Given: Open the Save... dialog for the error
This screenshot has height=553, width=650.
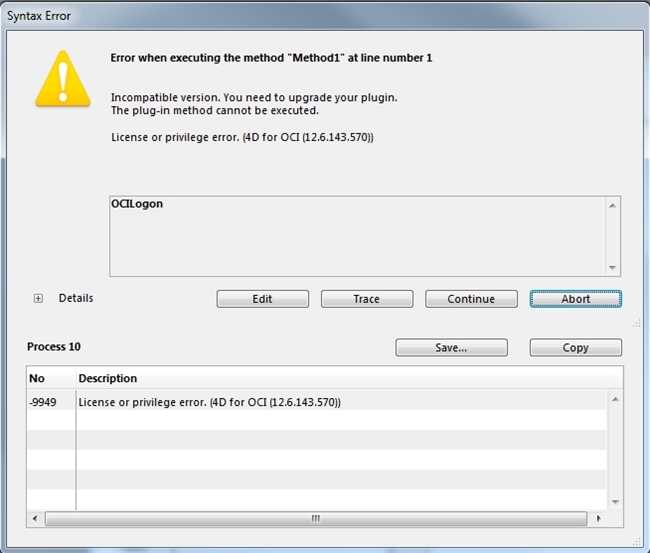Looking at the screenshot, I should [x=451, y=348].
